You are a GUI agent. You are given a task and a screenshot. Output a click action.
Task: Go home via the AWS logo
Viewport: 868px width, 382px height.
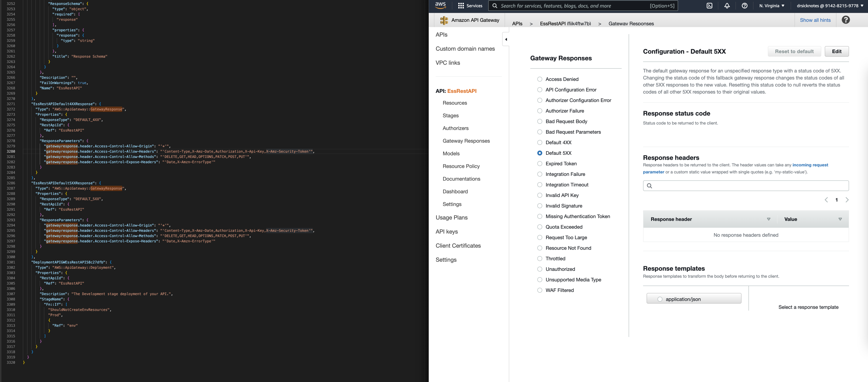(441, 5)
